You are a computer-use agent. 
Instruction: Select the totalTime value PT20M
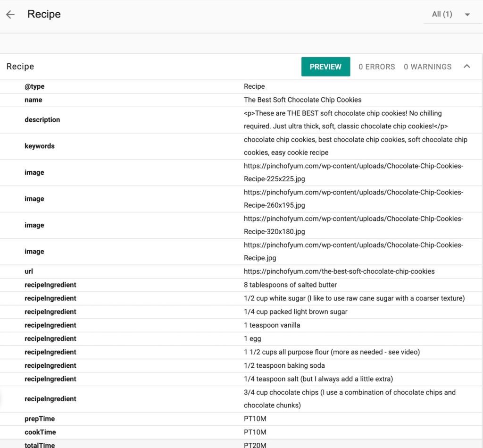(x=255, y=445)
